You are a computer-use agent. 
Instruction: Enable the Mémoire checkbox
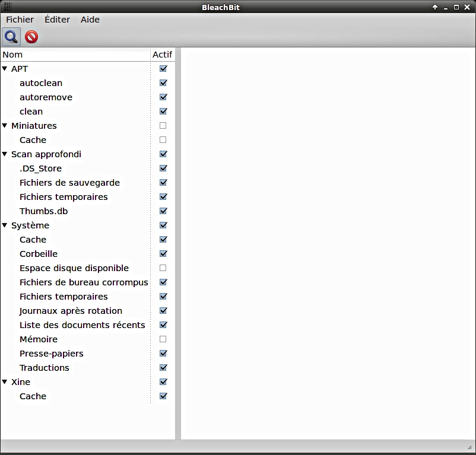pyautogui.click(x=163, y=339)
